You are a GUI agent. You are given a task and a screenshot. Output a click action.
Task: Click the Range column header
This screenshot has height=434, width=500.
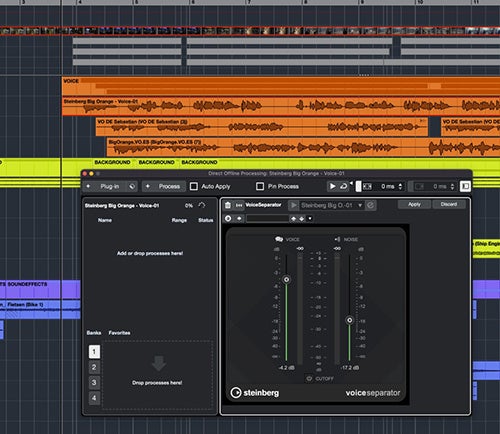(x=179, y=220)
